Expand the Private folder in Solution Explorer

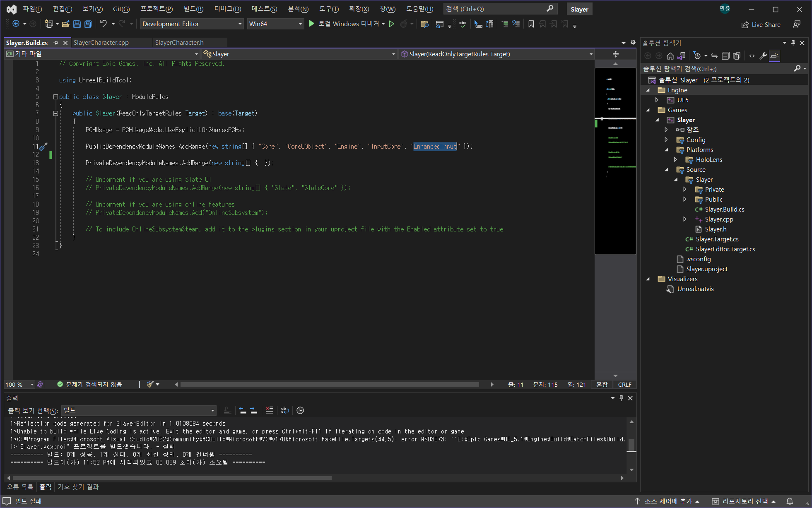tap(685, 190)
